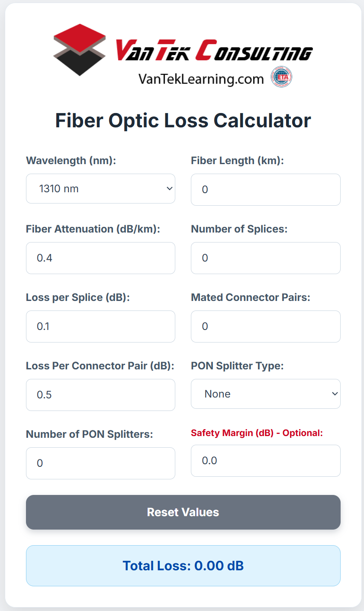Click the Loss Per Connector Pair field
Image resolution: width=364 pixels, height=611 pixels.
(x=100, y=395)
